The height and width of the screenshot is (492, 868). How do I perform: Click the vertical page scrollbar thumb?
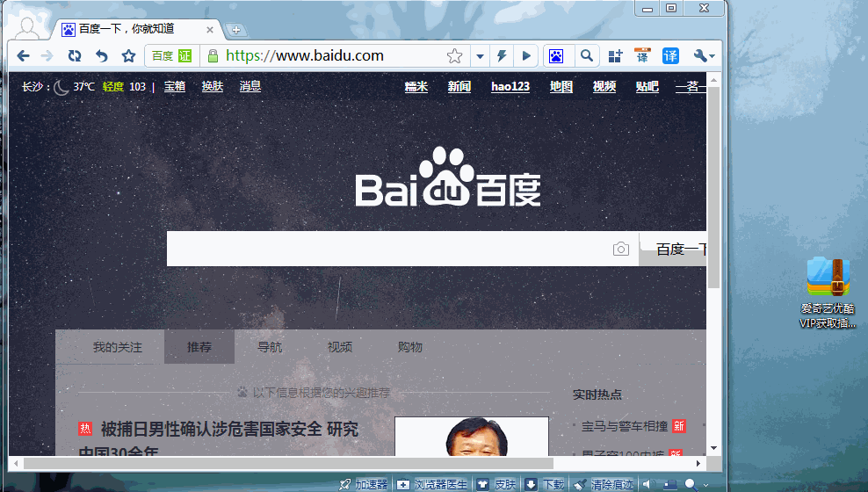click(713, 187)
